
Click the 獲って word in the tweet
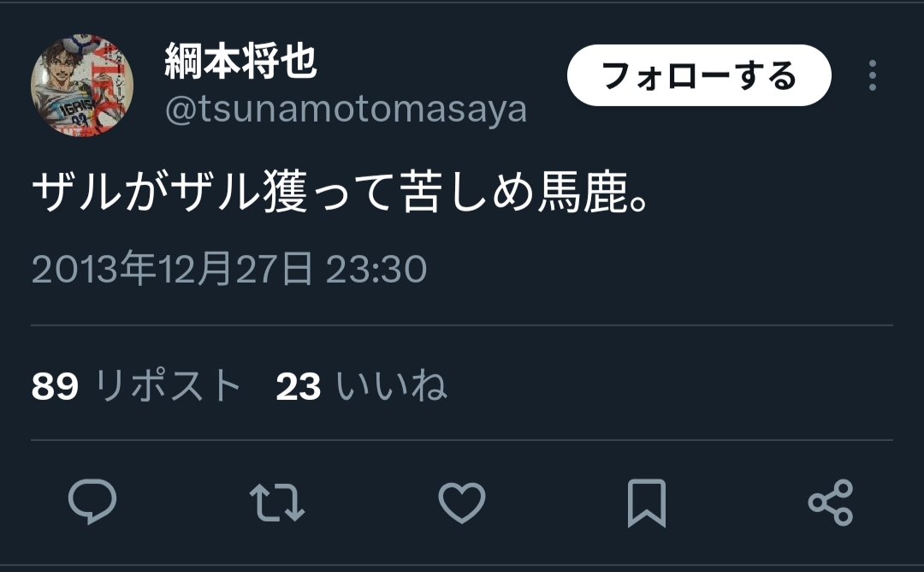(x=329, y=192)
